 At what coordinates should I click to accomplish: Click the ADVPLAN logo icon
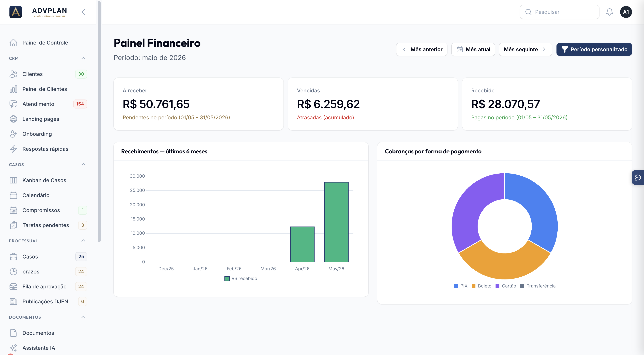(16, 12)
